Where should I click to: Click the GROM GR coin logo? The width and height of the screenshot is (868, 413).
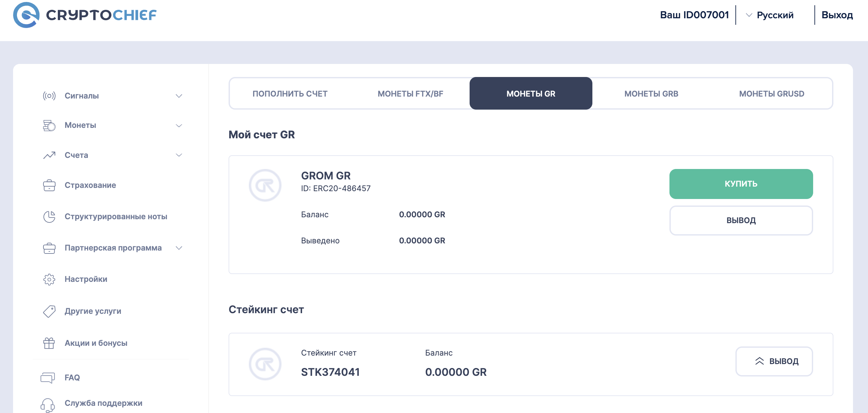[x=265, y=185]
